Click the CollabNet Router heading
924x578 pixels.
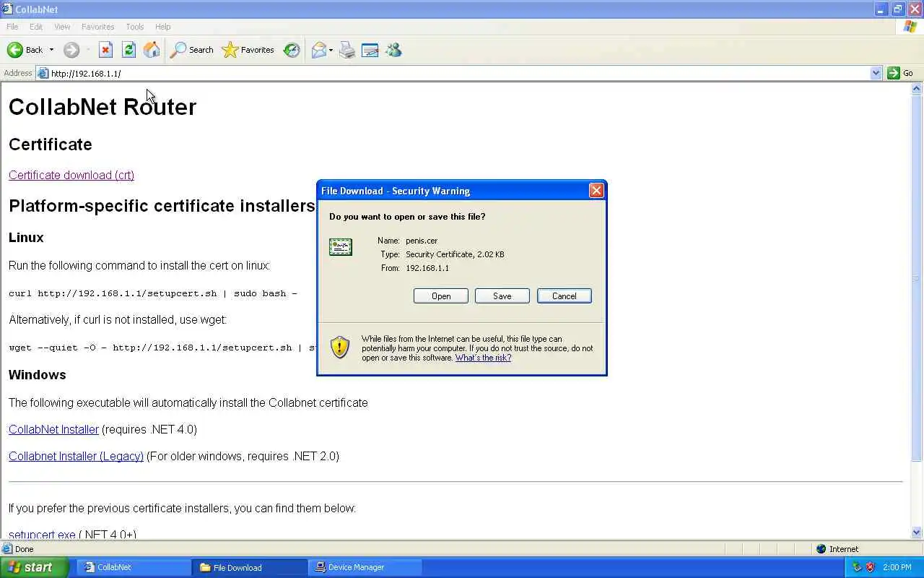[103, 107]
